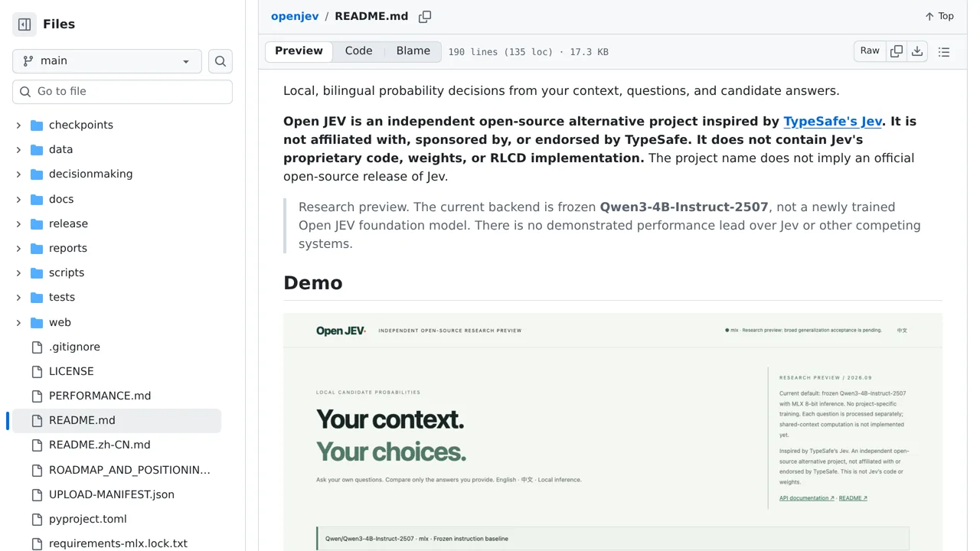This screenshot has width=980, height=551.
Task: Download the raw file icon
Action: [x=917, y=51]
